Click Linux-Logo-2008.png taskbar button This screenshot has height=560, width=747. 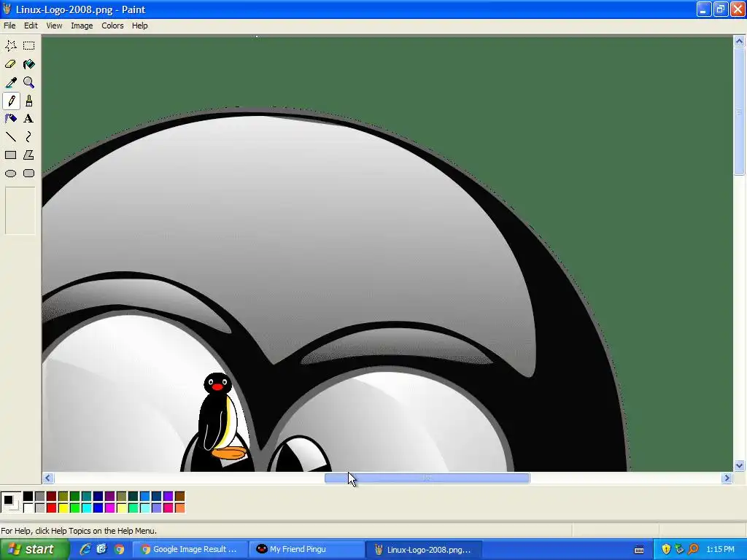click(425, 550)
